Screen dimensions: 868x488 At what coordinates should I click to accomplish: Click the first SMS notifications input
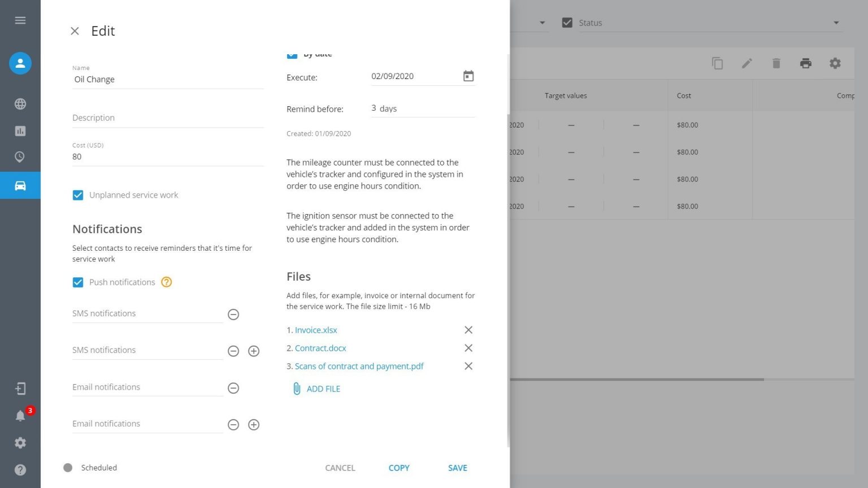click(147, 313)
